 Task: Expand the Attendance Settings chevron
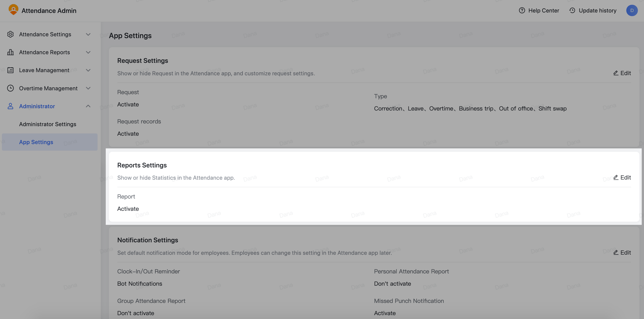tap(88, 34)
